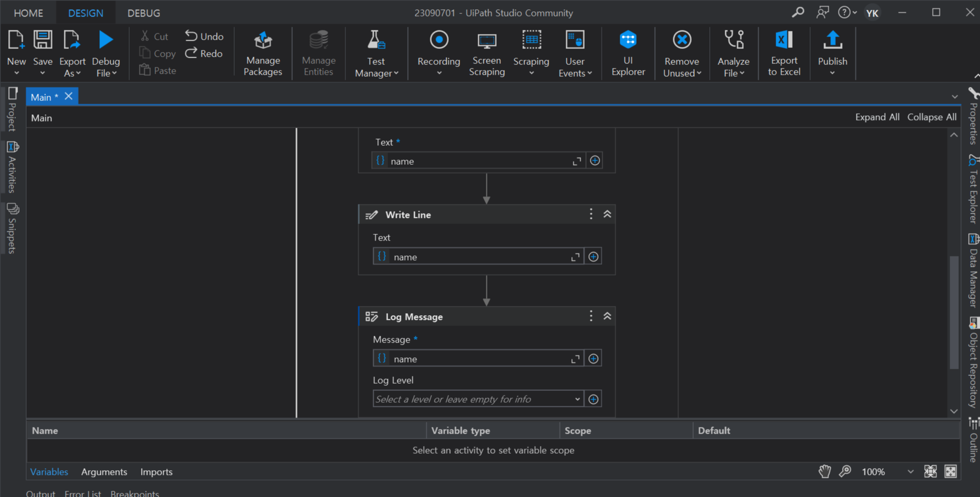This screenshot has width=980, height=497.
Task: Cut the selected activity
Action: (x=154, y=36)
